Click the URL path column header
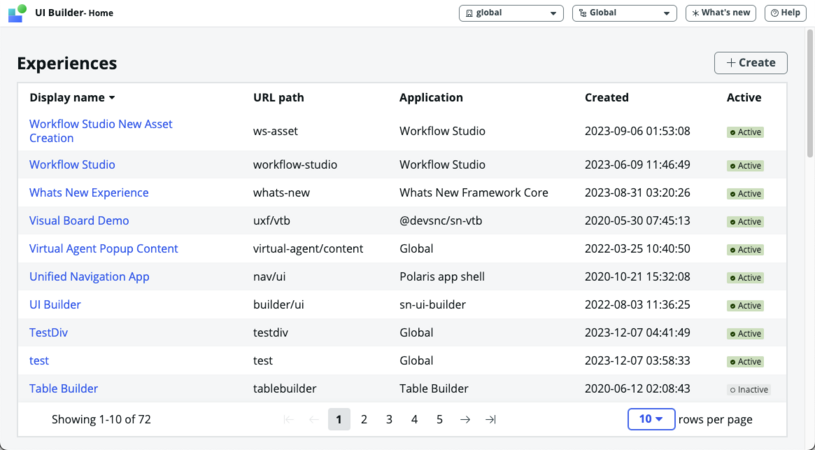Viewport: 815px width, 450px height. click(279, 98)
